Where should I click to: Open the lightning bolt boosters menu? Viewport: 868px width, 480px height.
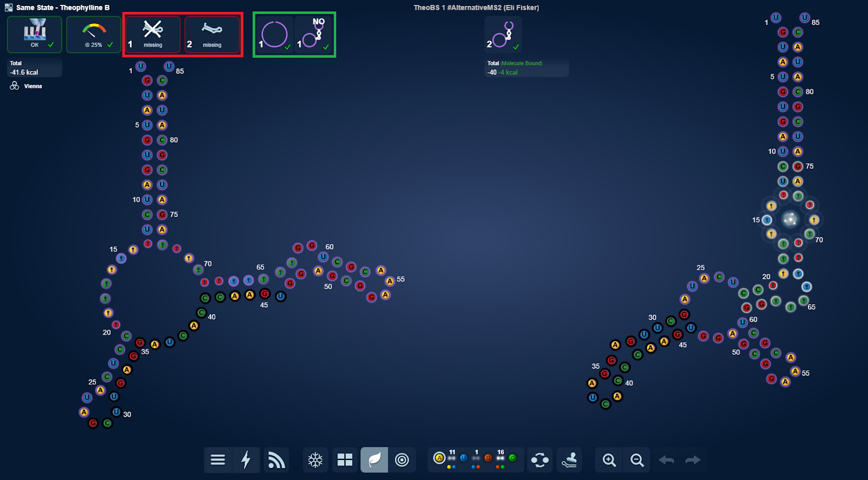(246, 460)
